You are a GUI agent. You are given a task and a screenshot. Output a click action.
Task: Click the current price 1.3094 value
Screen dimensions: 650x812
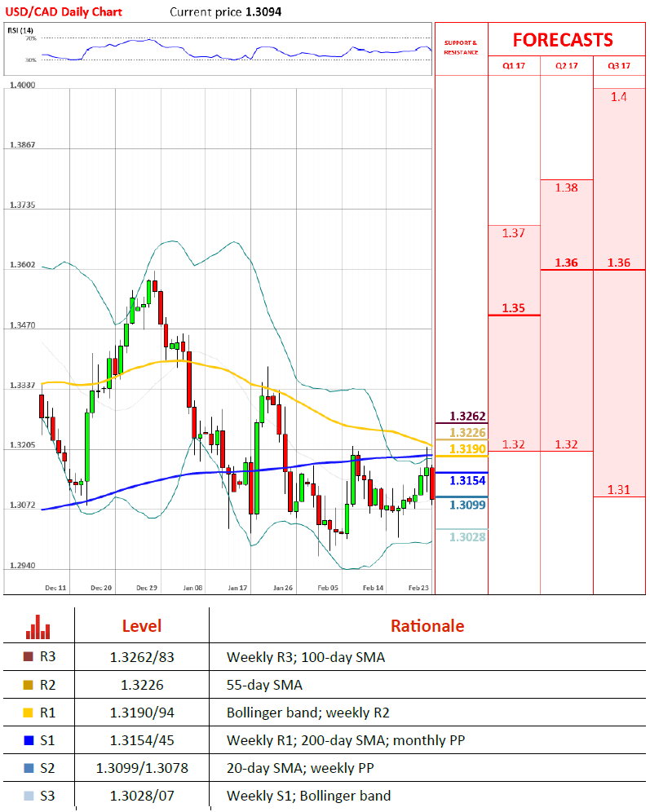263,12
